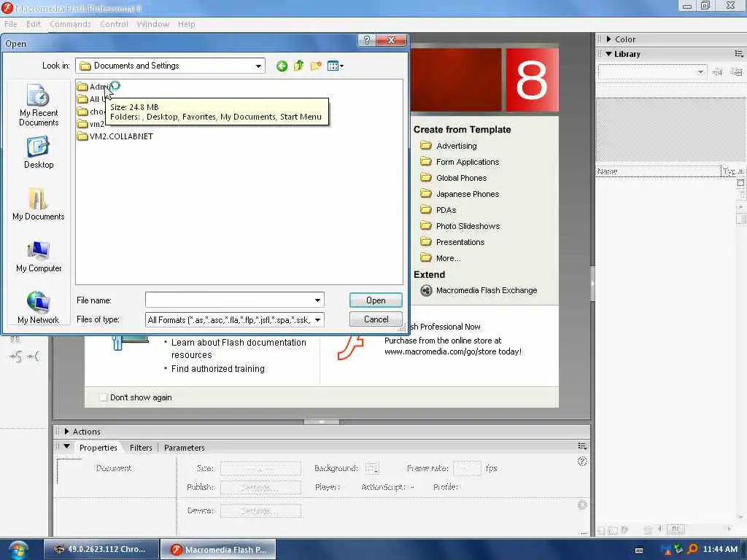Screen dimensions: 747x560
Task: Switch to the Properties tab
Action: click(98, 448)
